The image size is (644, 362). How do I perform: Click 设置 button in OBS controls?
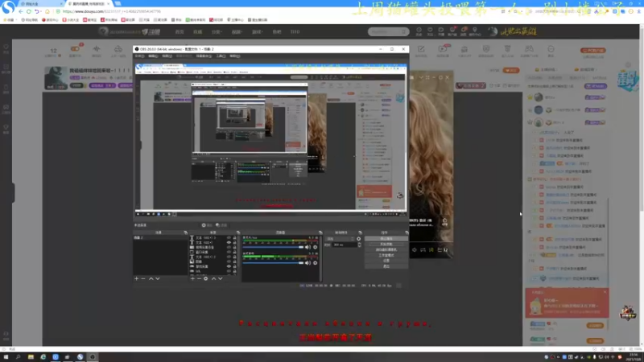(x=386, y=261)
